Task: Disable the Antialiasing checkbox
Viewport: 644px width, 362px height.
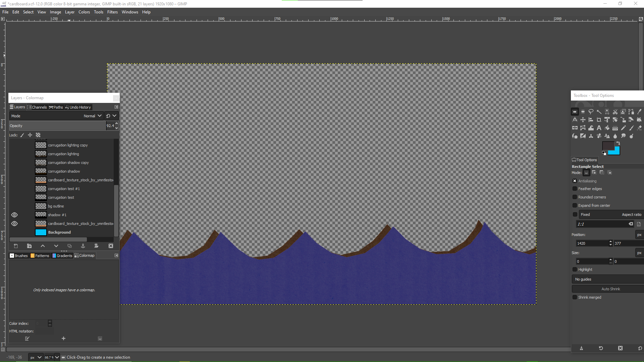Action: (575, 181)
